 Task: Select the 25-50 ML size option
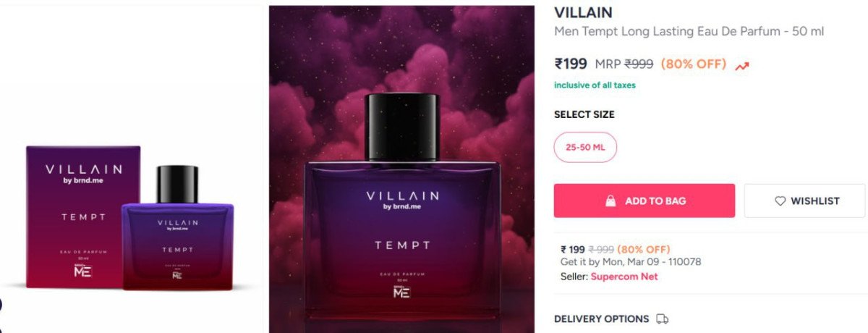[x=585, y=147]
